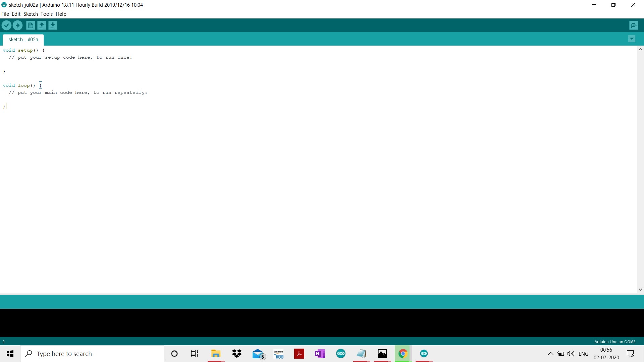Open the File menu

pos(5,14)
